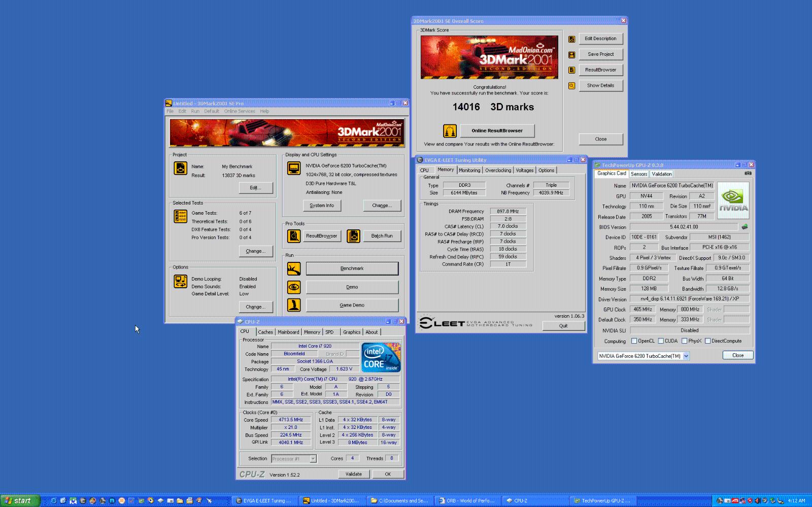This screenshot has height=507, width=812.
Task: Click the Benchmark run icon
Action: click(x=294, y=268)
